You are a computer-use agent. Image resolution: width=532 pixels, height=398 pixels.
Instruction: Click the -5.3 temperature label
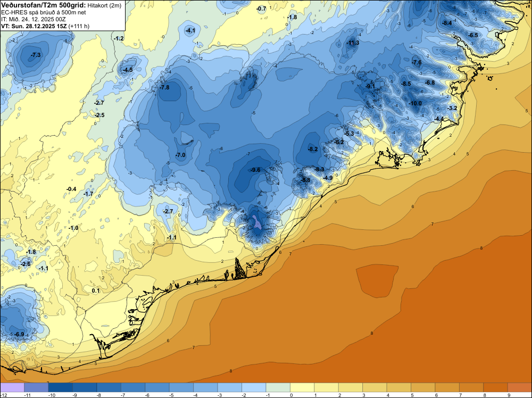(x=350, y=134)
